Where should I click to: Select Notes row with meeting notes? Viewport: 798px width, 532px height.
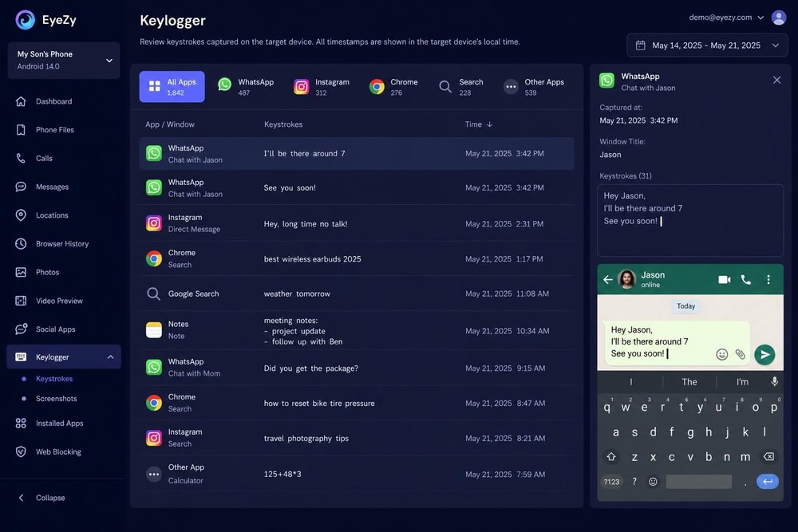pos(356,330)
